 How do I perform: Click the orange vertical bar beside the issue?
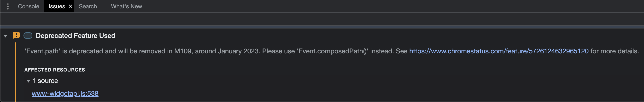pos(15,72)
